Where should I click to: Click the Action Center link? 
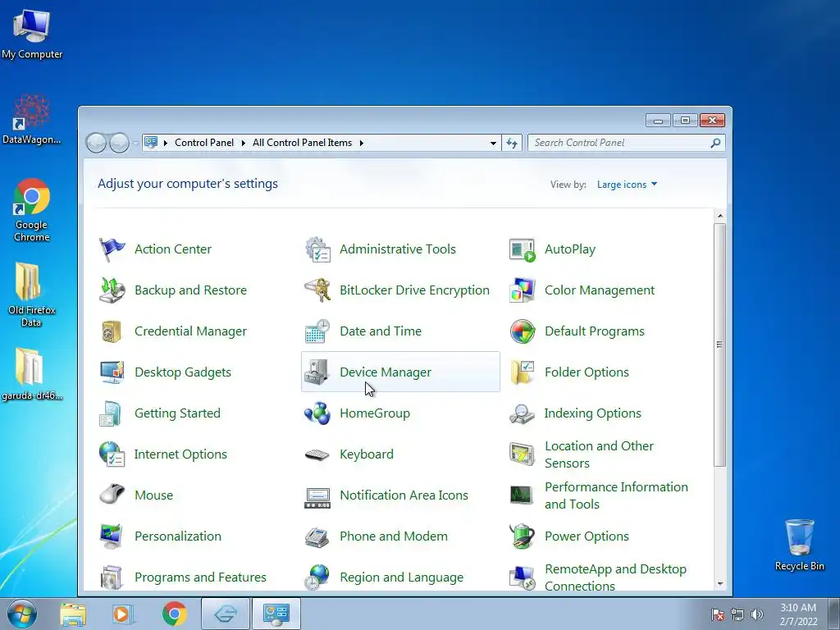click(172, 249)
